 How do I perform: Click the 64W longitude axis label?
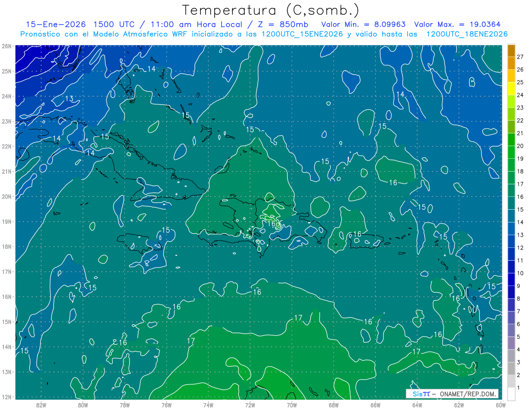pos(417,404)
